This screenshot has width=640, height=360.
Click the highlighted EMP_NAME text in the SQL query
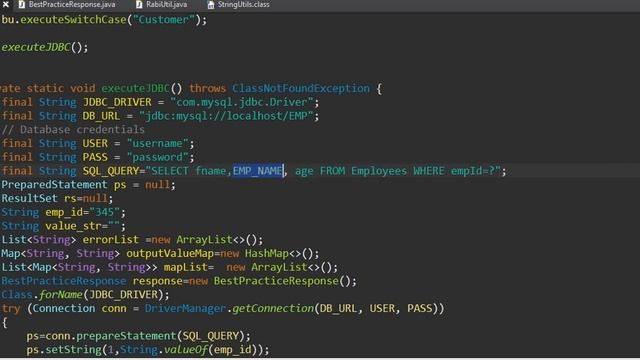(x=258, y=171)
